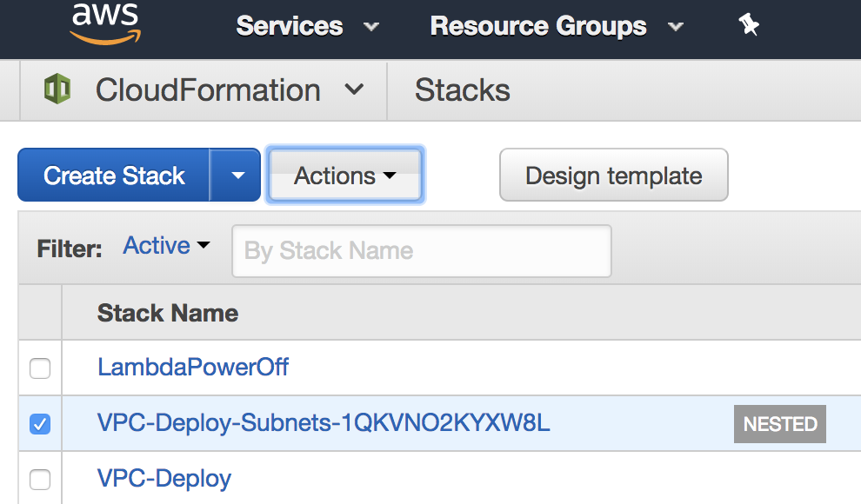The width and height of the screenshot is (861, 504).
Task: Focus the By Stack Name filter field
Action: tap(421, 251)
